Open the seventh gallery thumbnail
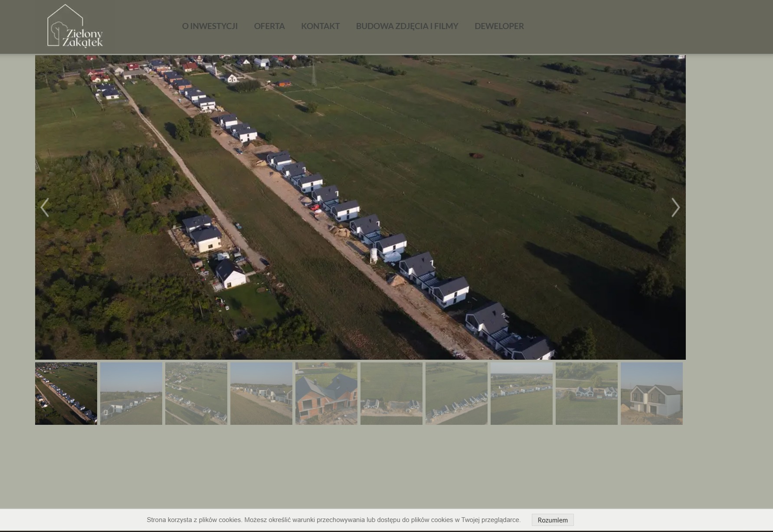Screen dimensions: 773x532 [x=456, y=394]
